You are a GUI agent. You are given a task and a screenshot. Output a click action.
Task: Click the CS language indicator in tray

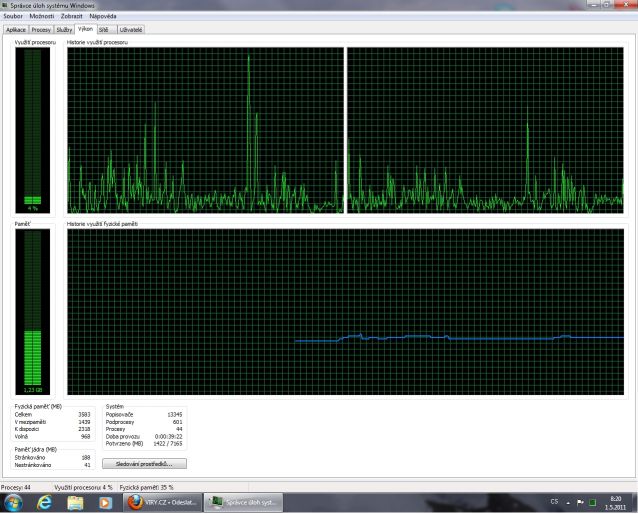tap(554, 502)
